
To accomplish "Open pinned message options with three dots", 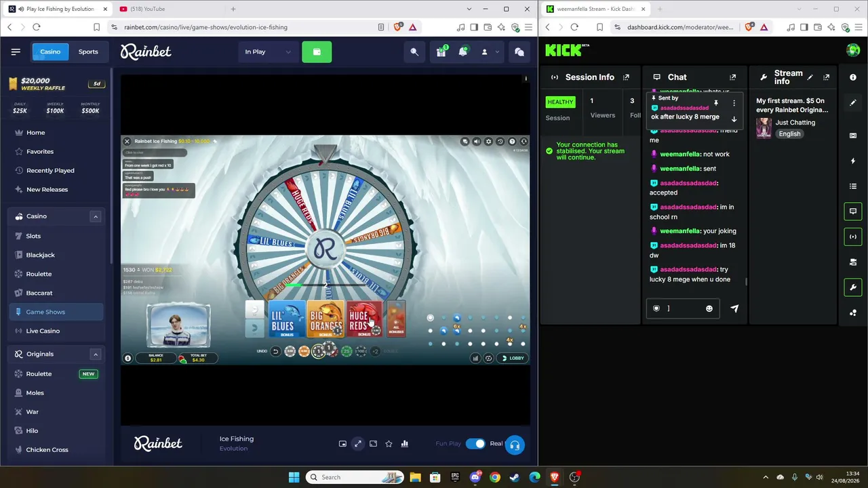I will coord(734,103).
